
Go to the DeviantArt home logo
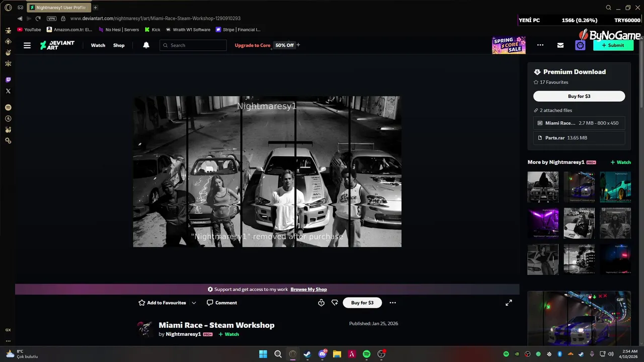57,45
